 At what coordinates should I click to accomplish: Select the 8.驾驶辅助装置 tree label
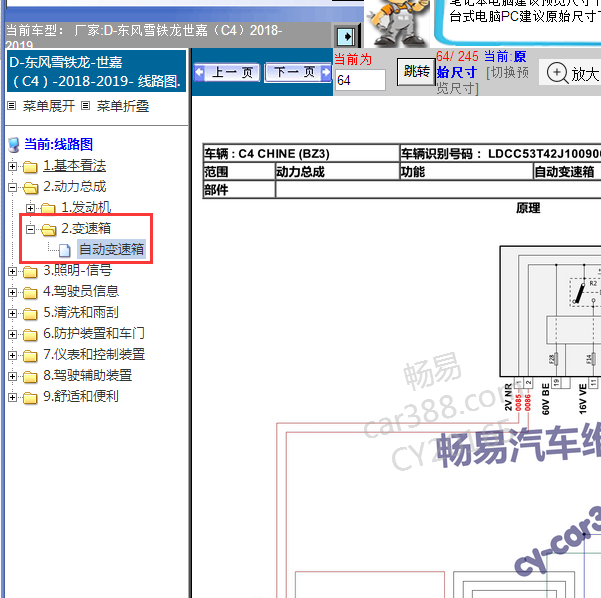click(x=87, y=375)
